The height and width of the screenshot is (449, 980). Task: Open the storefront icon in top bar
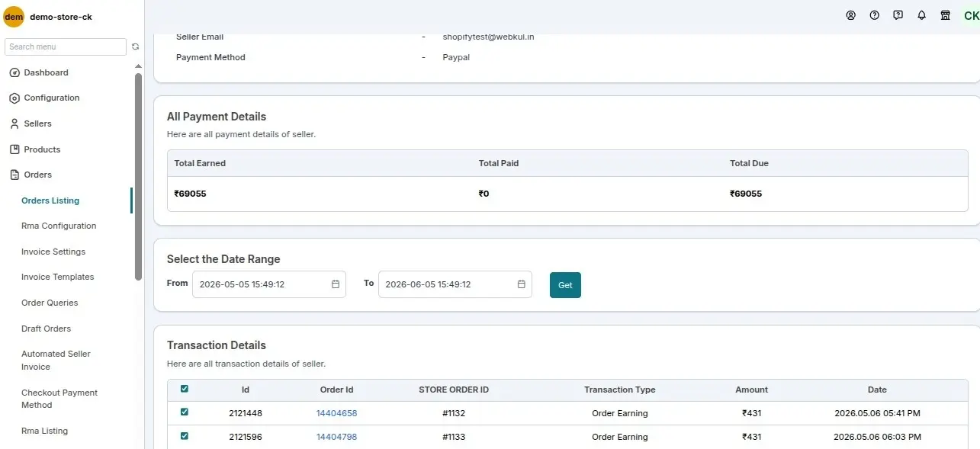tap(946, 15)
